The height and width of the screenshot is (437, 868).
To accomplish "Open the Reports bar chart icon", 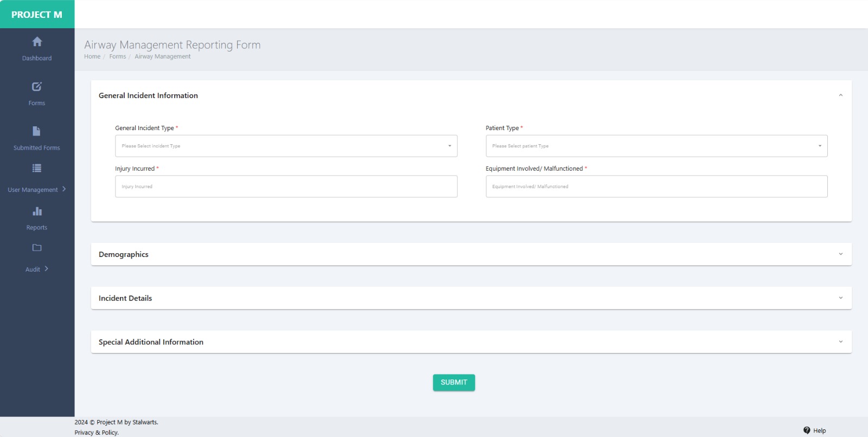I will pyautogui.click(x=37, y=211).
